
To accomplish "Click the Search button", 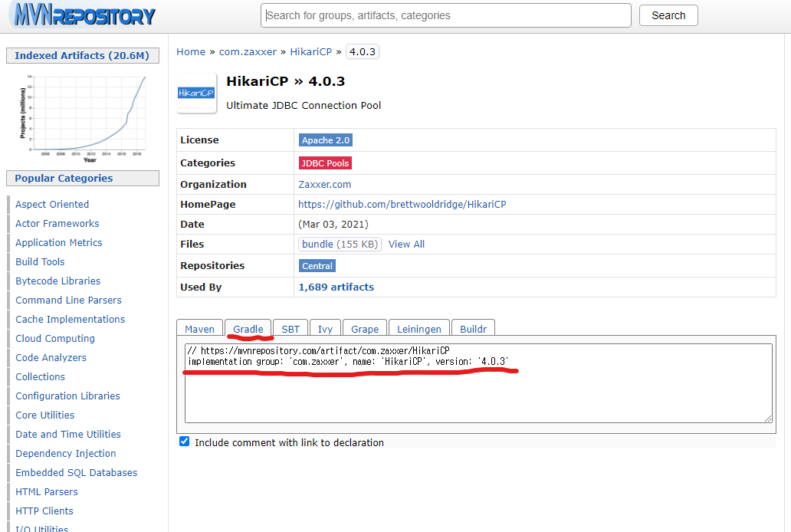I will click(x=668, y=15).
